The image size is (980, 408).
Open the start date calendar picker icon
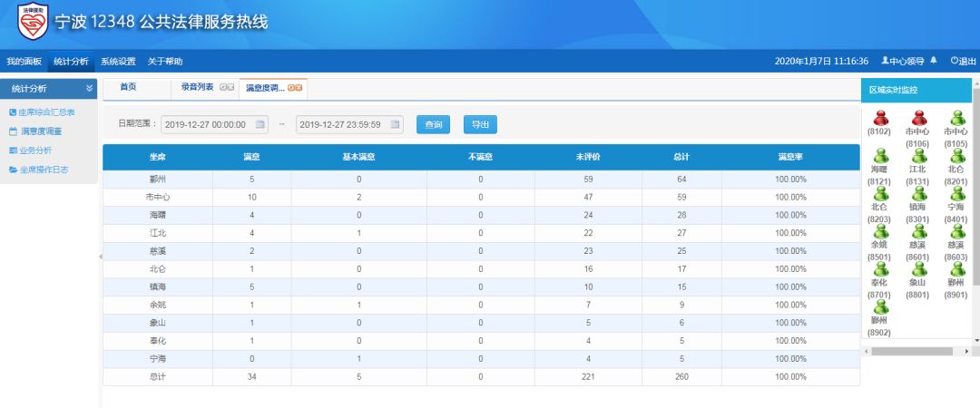coord(260,124)
